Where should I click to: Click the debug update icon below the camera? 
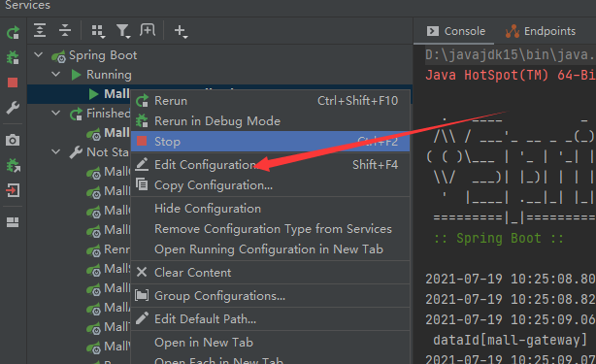(x=13, y=165)
